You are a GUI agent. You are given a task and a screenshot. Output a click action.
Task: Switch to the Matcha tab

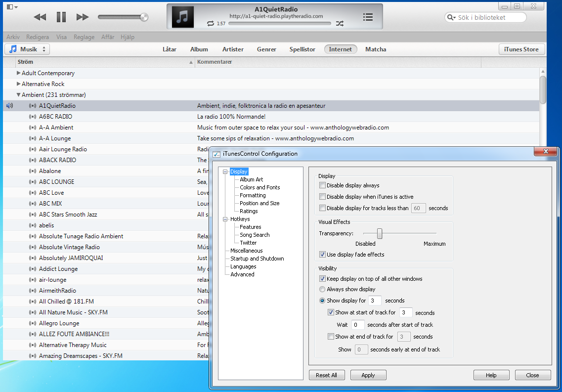[376, 49]
